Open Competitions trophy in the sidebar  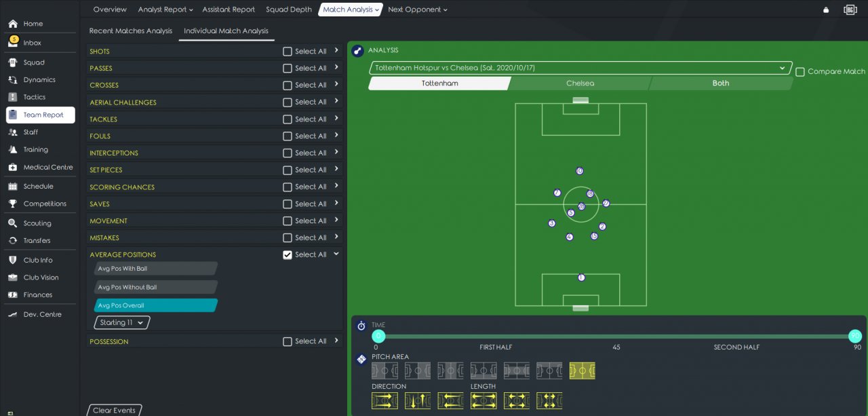pos(13,204)
